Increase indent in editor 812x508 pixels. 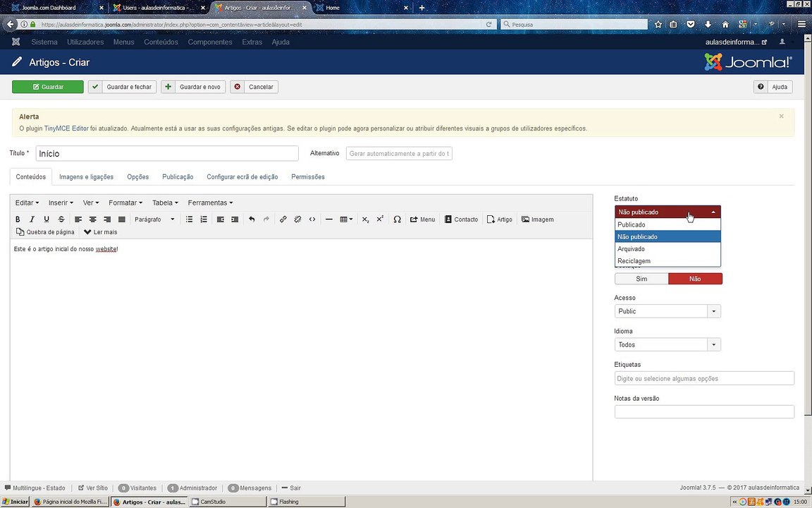click(235, 219)
